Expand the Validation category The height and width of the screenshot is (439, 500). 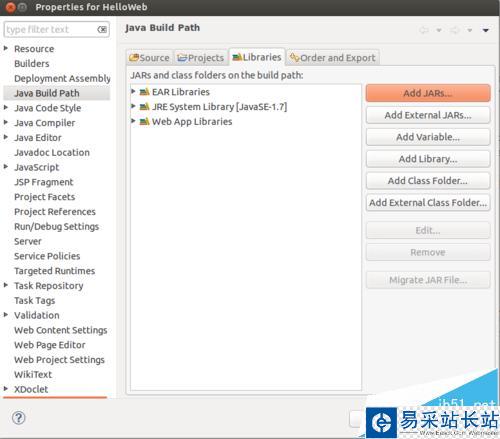6,315
